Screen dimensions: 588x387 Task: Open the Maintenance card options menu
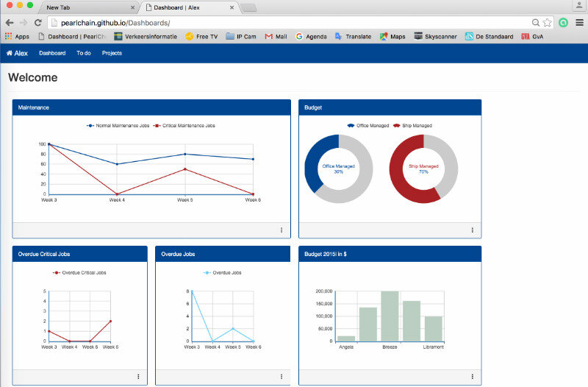282,230
